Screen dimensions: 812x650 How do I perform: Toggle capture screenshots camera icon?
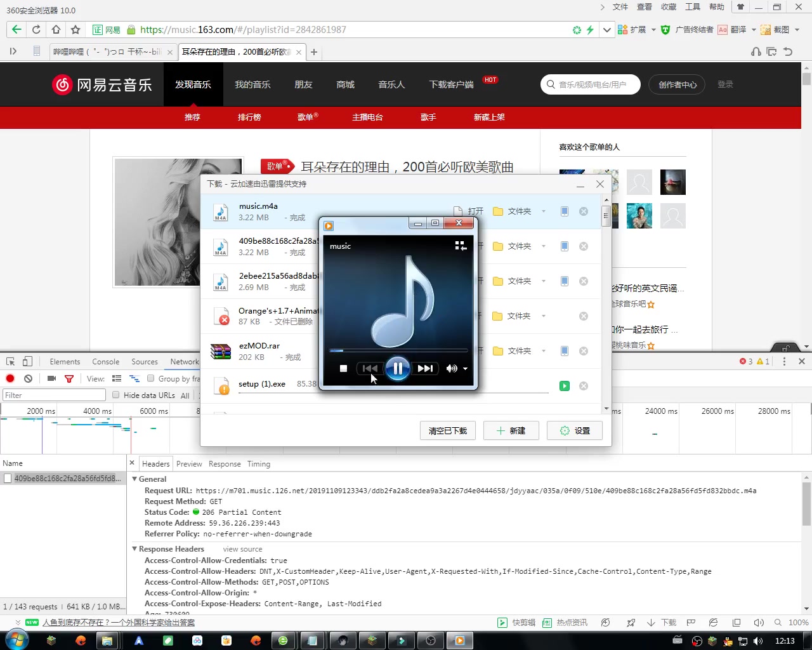pyautogui.click(x=51, y=378)
